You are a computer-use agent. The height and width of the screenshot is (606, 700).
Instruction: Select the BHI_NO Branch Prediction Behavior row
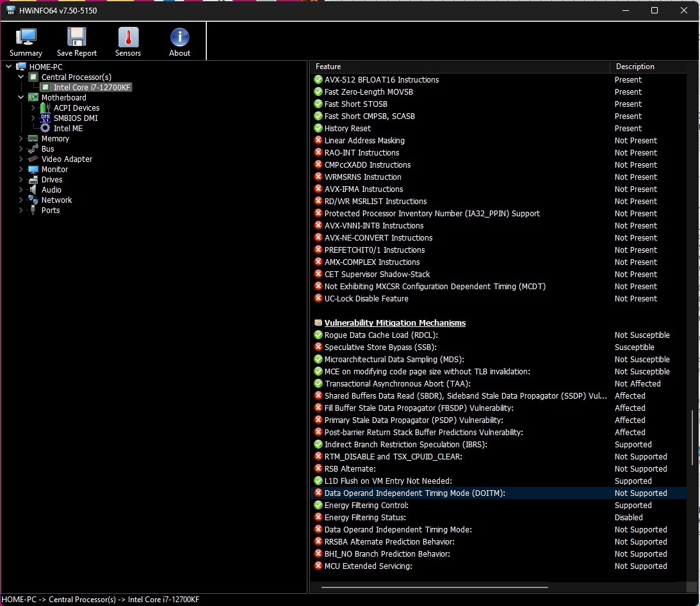[x=499, y=554]
